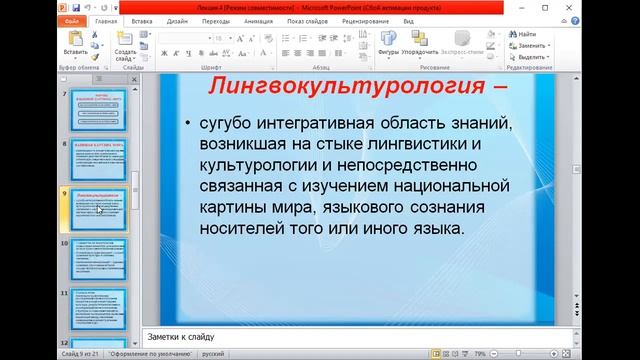Switch to Reading view in status bar
The height and width of the screenshot is (360, 640).
tap(455, 354)
